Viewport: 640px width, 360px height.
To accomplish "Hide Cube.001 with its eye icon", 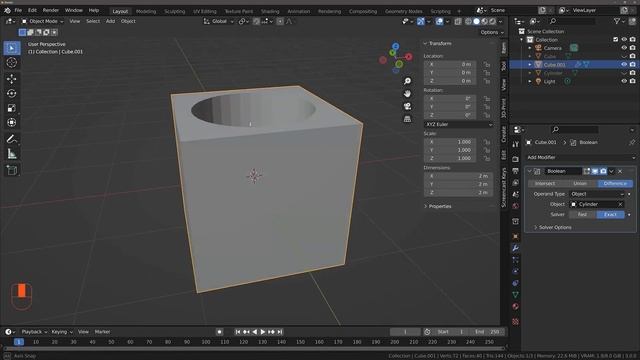I will click(624, 64).
